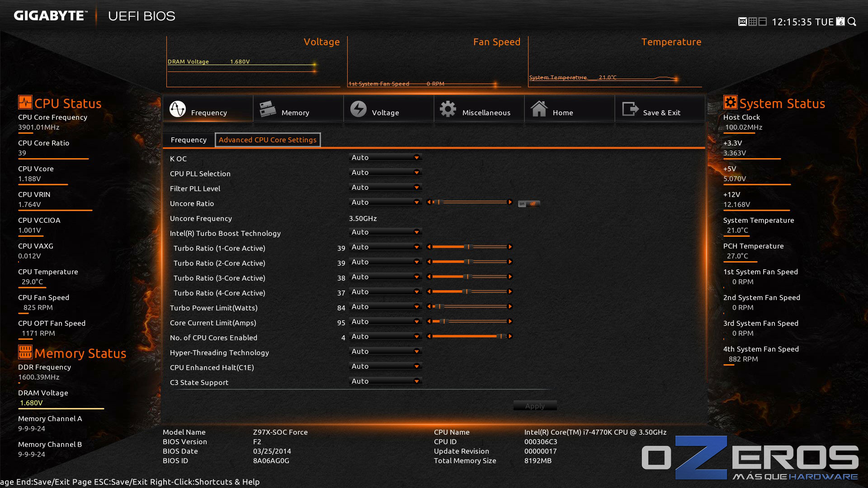Open the Core Current Limit(Amps) dropdown
Image resolution: width=868 pixels, height=488 pixels.
pyautogui.click(x=385, y=321)
